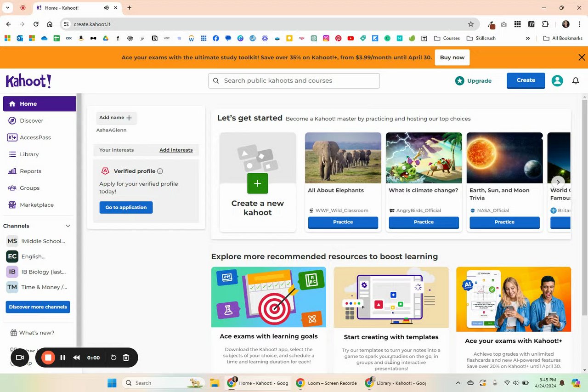Open the tab search dropdown arrow
588x392 pixels.
coord(8,8)
